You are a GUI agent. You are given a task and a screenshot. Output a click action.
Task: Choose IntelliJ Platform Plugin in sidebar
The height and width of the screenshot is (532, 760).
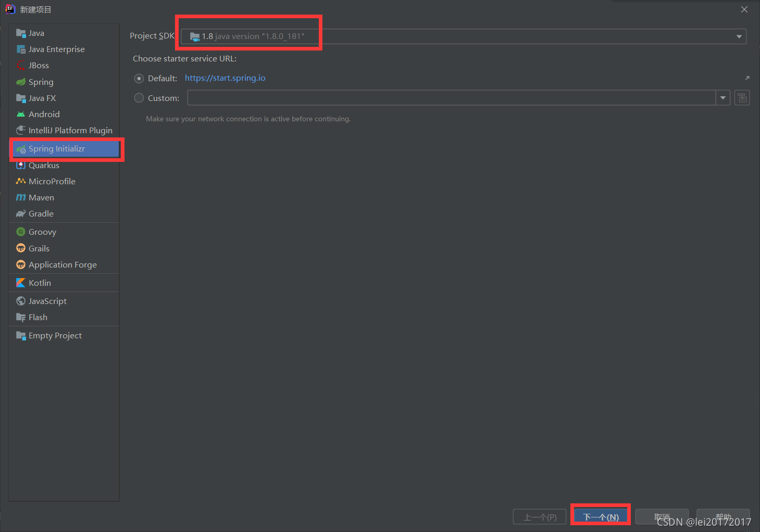(64, 130)
